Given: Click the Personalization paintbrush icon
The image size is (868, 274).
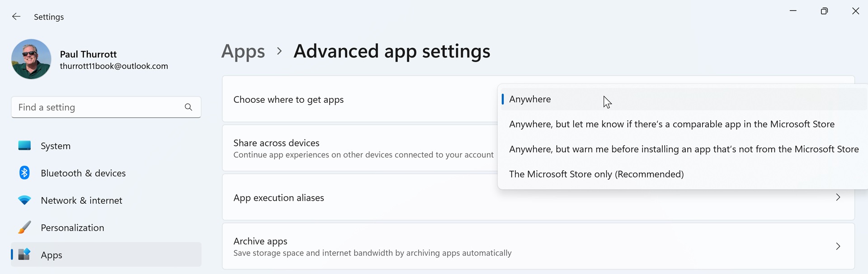Looking at the screenshot, I should tap(24, 227).
